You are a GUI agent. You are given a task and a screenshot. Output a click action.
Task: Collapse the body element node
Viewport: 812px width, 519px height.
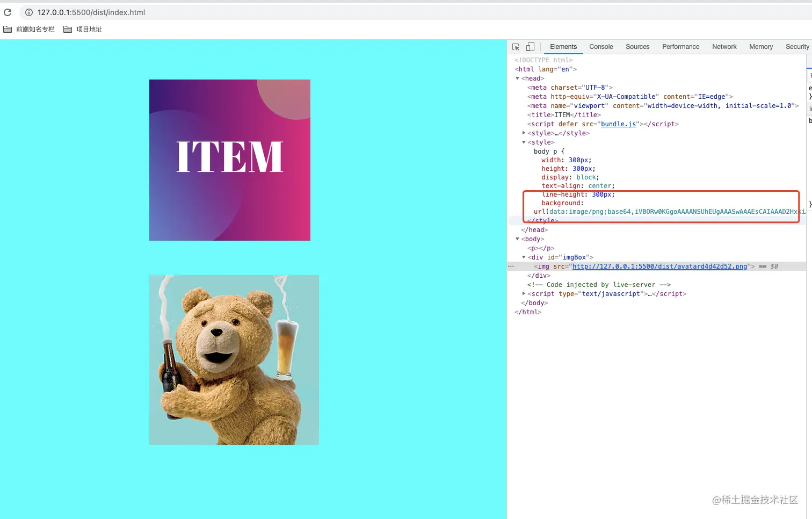(x=518, y=239)
